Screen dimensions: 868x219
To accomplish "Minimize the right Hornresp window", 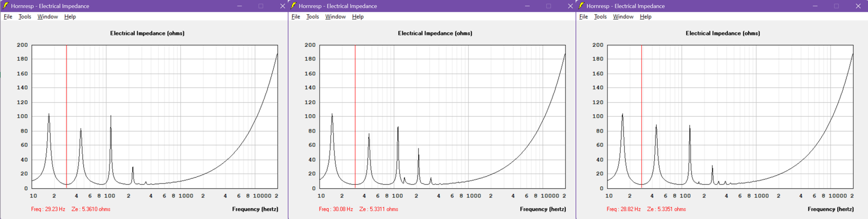I will [x=815, y=6].
